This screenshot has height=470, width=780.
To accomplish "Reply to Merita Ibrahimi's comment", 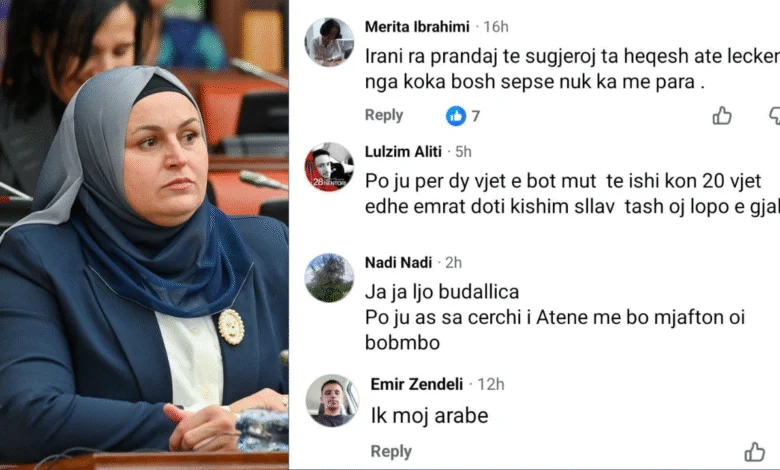I will pyautogui.click(x=384, y=115).
